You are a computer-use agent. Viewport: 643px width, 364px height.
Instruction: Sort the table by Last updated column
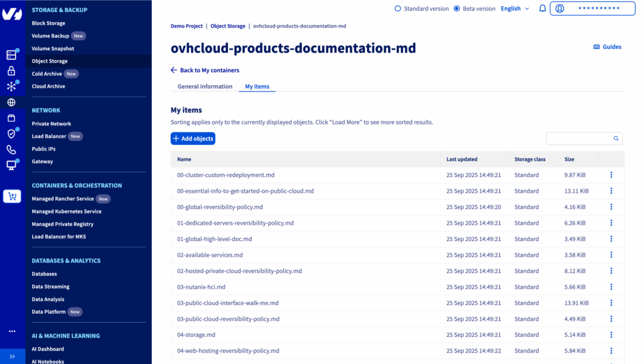[x=462, y=159]
